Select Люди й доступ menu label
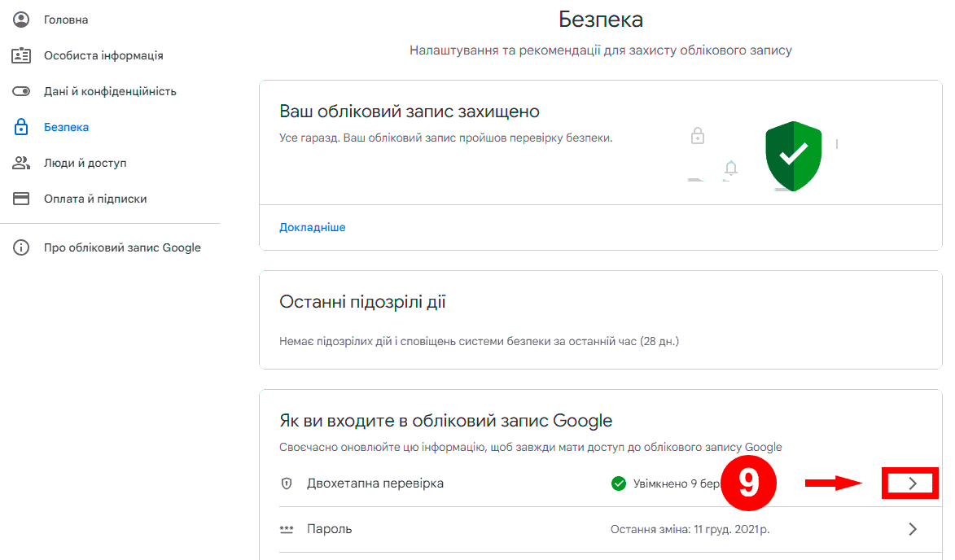Image resolution: width=955 pixels, height=560 pixels. pos(85,163)
